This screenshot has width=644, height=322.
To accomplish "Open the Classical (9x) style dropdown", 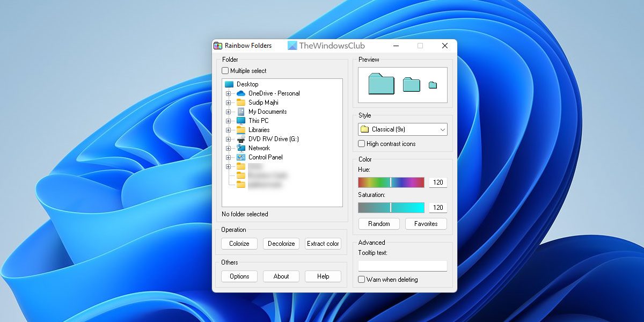I will click(402, 129).
